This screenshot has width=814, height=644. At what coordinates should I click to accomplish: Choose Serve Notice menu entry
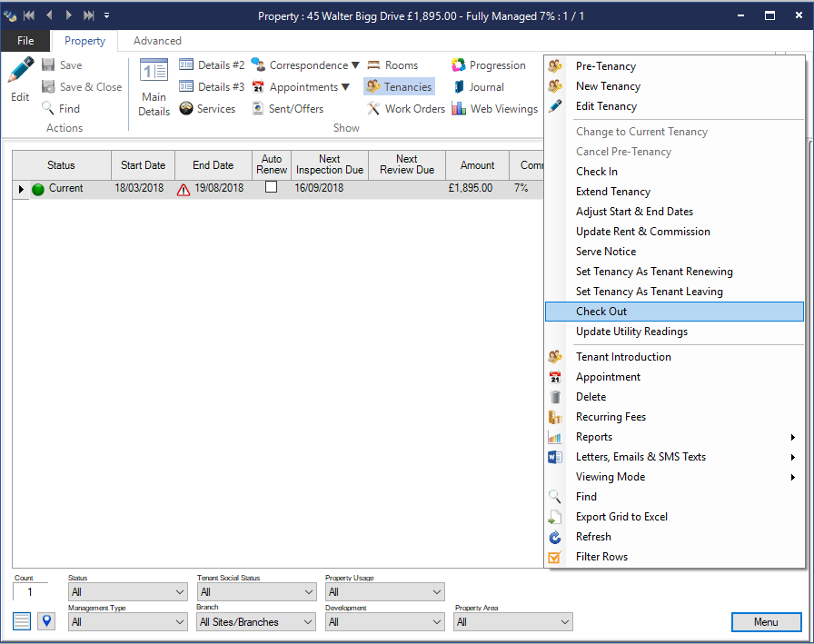click(606, 252)
